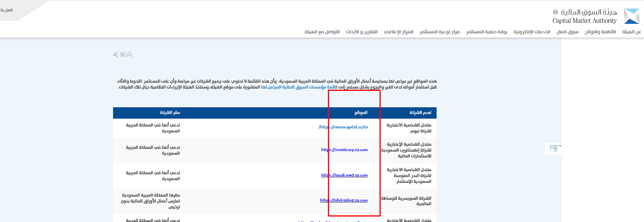
Task: Click the print page icon
Action: click(x=130, y=55)
